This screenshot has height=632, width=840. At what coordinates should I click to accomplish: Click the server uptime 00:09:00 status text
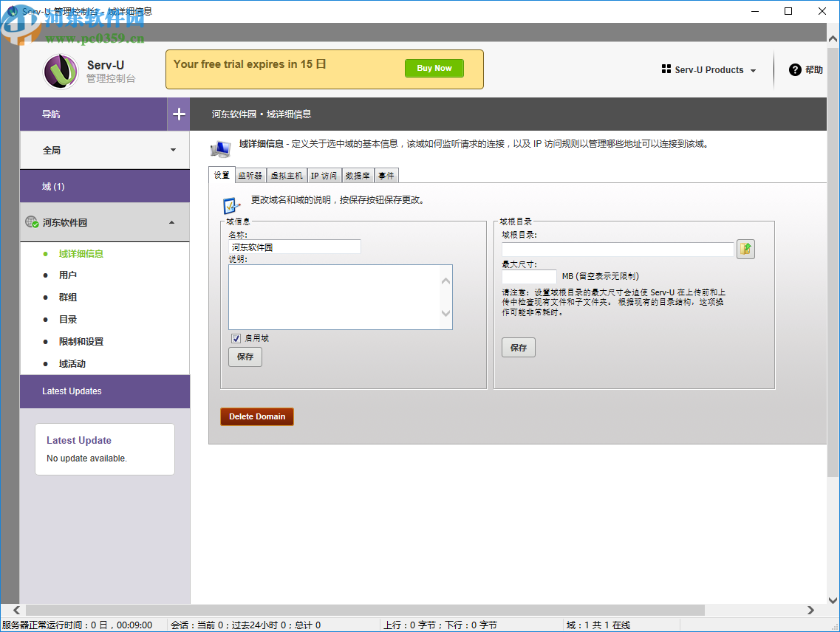point(77,625)
